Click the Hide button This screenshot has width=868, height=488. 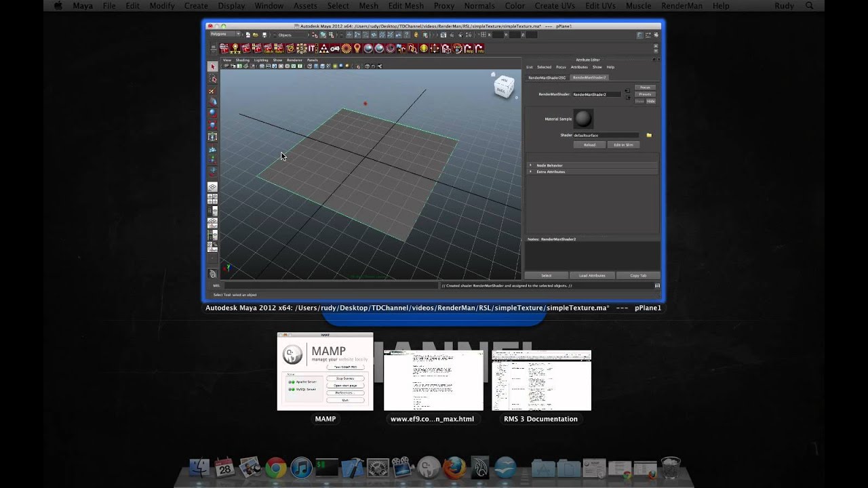pos(651,101)
